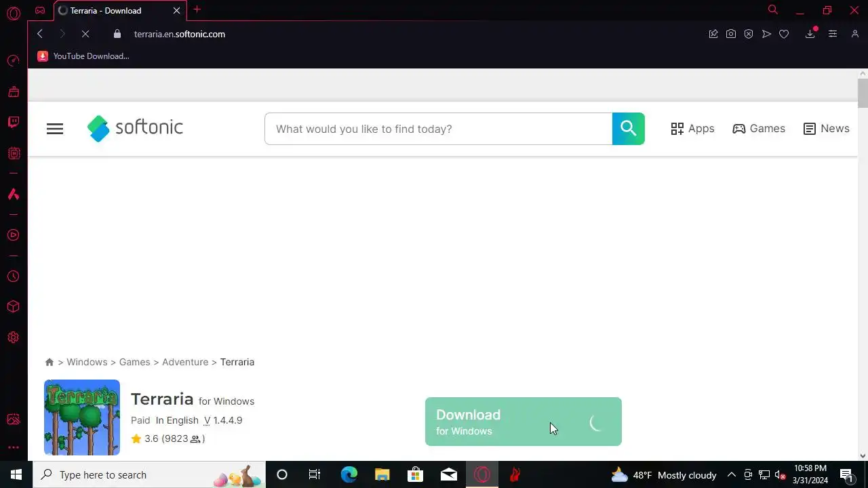
Task: Take a snapshot with the camera icon
Action: click(731, 34)
